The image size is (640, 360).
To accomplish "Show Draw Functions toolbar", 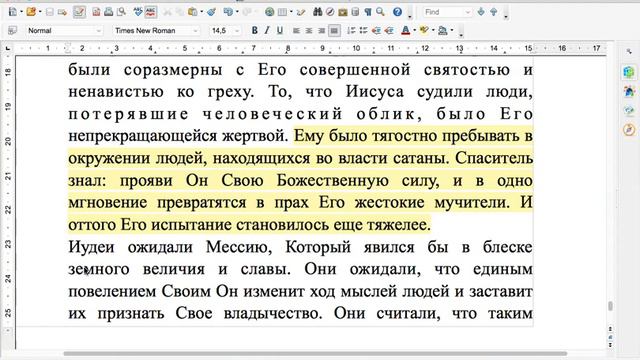I will click(x=301, y=12).
